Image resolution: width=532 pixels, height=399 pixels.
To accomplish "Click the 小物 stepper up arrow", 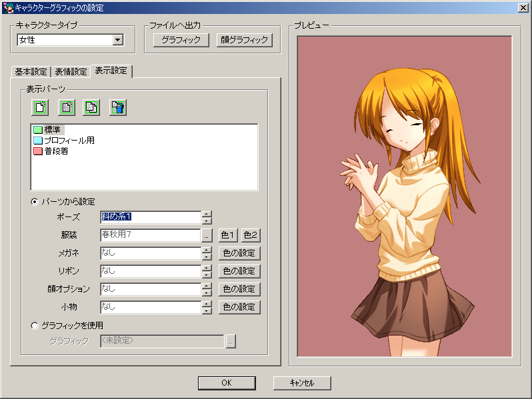I will click(x=207, y=304).
